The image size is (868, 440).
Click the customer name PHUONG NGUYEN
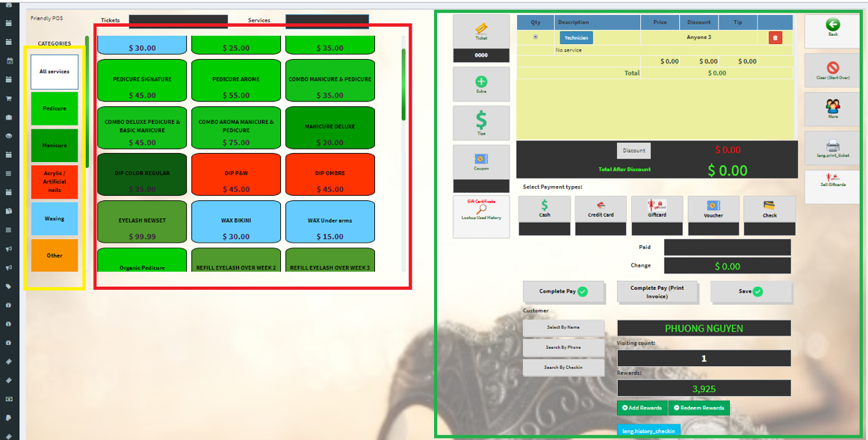click(x=704, y=328)
